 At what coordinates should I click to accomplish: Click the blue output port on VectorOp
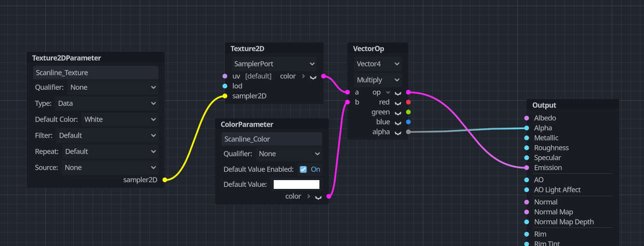[408, 122]
